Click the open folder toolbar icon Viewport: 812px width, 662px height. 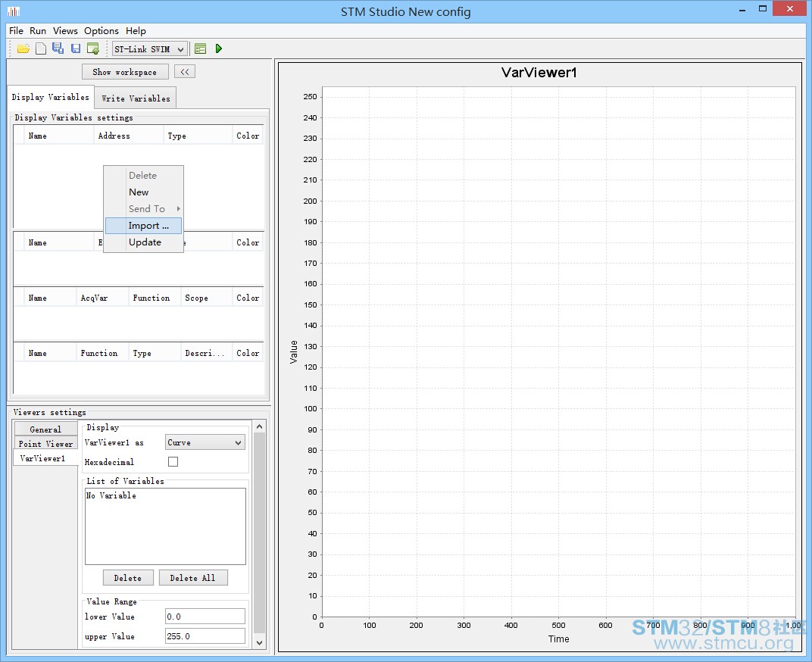[23, 48]
